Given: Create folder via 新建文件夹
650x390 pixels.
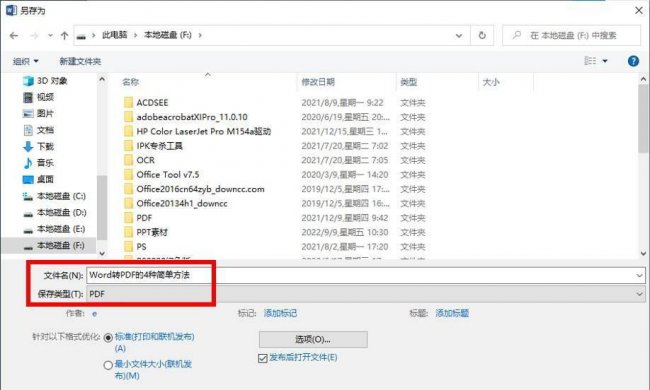Looking at the screenshot, I should click(x=80, y=61).
